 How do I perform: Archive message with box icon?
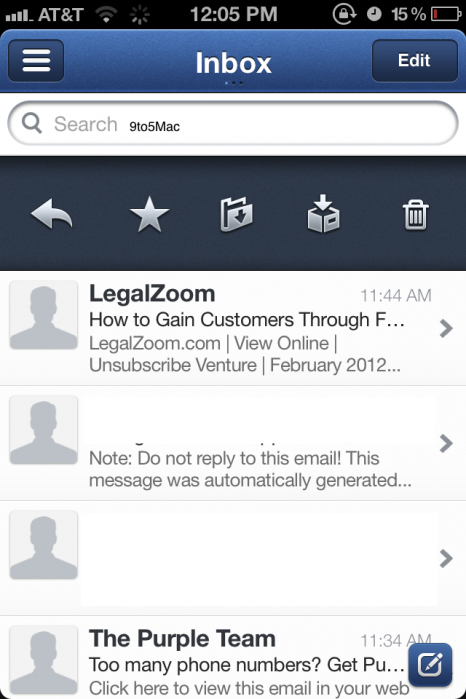[x=323, y=214]
